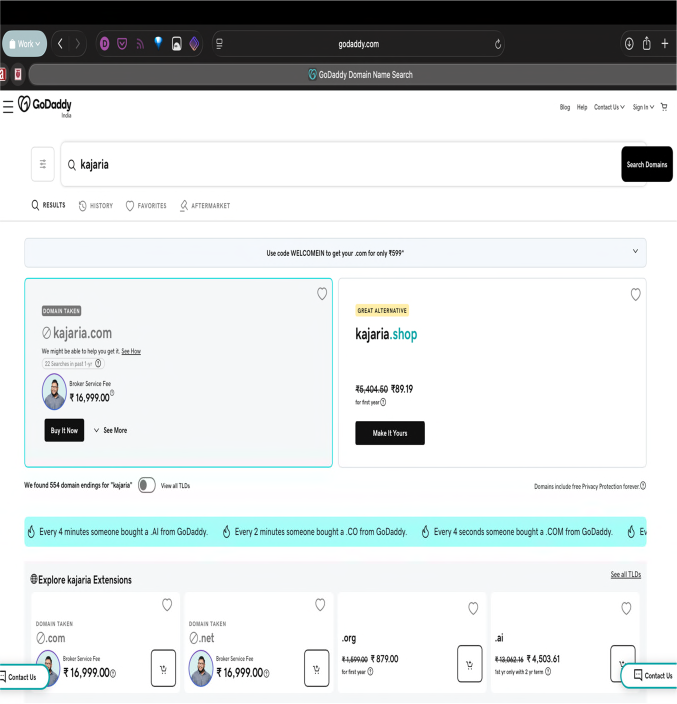The height and width of the screenshot is (704, 677).
Task: Click the RSS feed extension icon
Action: pos(140,44)
